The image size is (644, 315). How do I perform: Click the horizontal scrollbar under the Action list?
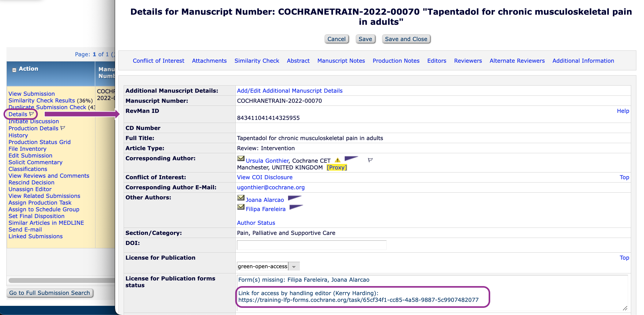coord(61,280)
